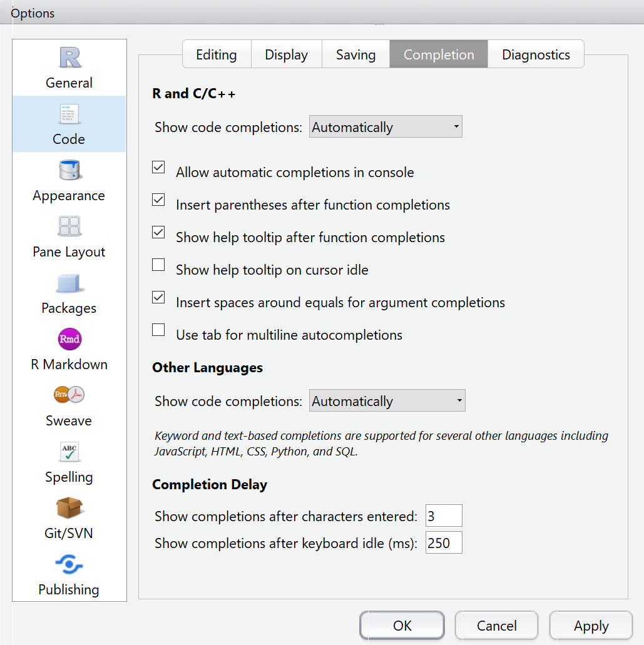Click the keyboard idle milliseconds field
The width and height of the screenshot is (644, 645).
click(443, 543)
